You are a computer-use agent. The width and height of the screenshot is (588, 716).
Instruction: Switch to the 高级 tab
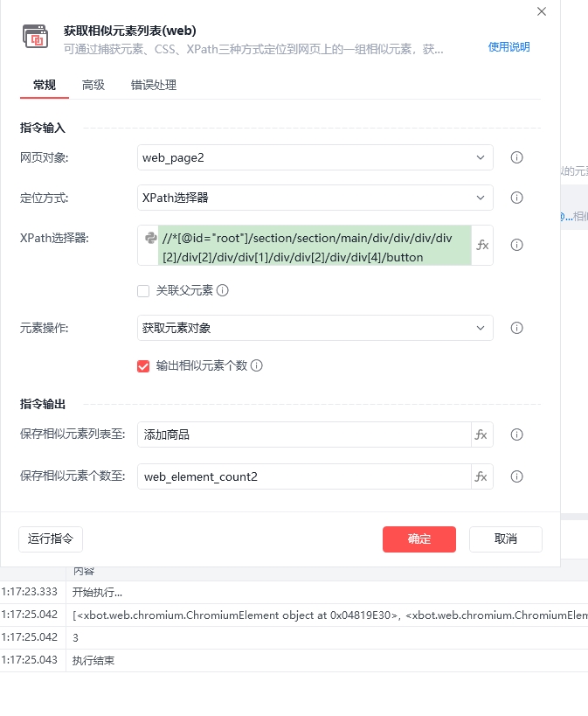[93, 85]
